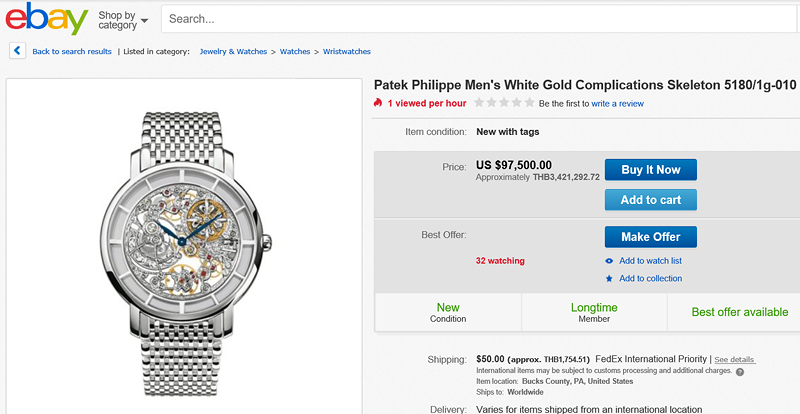Screen dimensions: 800x414
Task: Click the help question mark icon under shipping
Action: click(739, 371)
